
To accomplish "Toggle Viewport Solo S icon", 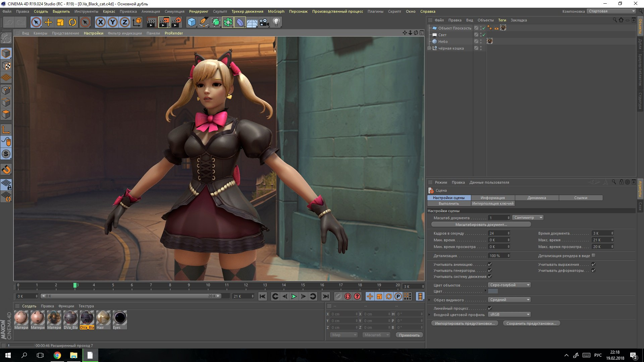I will click(6, 154).
